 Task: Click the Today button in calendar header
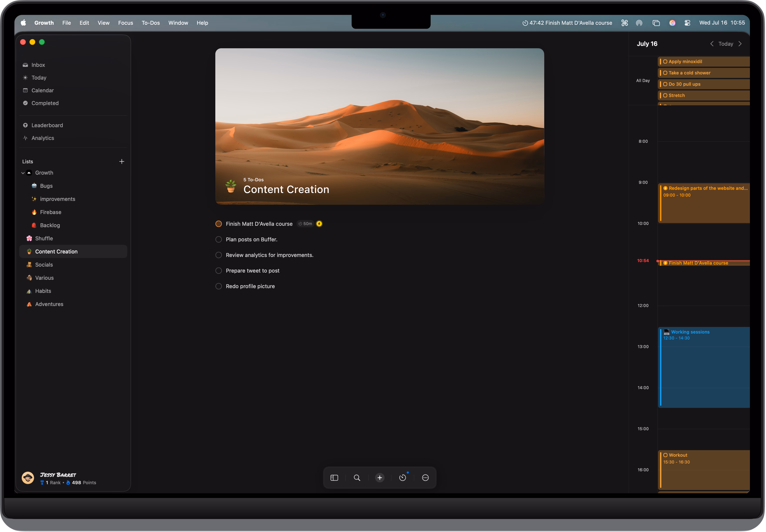point(726,44)
